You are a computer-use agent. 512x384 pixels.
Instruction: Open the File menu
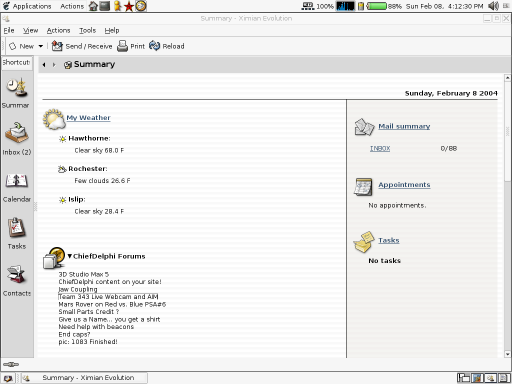9,30
